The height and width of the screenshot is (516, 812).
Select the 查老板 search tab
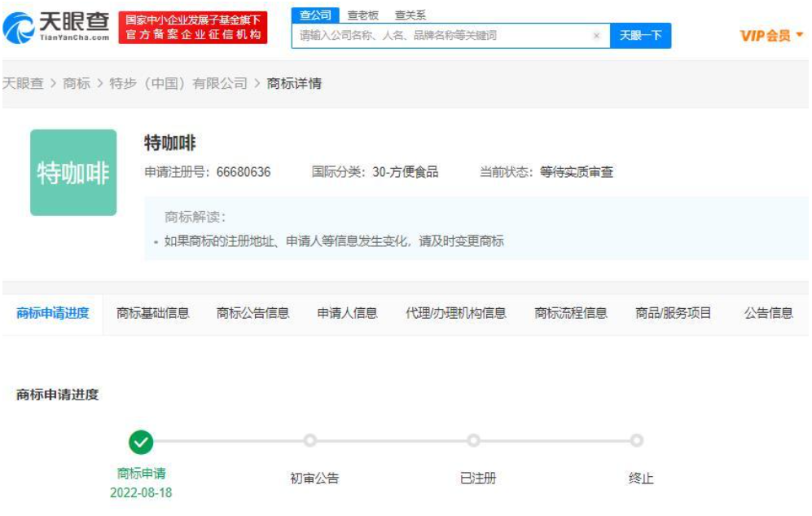click(363, 15)
